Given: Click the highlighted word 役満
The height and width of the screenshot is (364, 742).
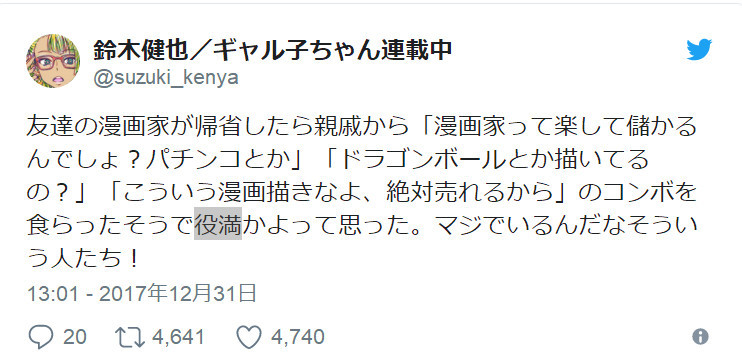Looking at the screenshot, I should click(x=218, y=223).
